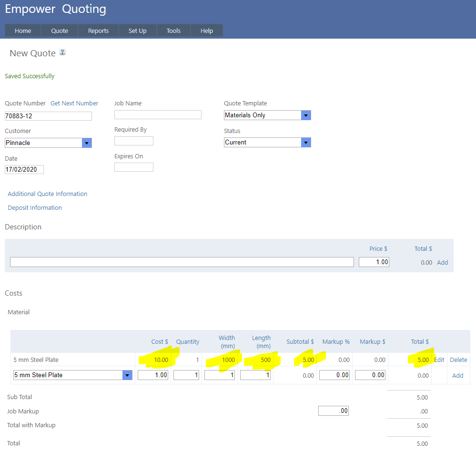The width and height of the screenshot is (476, 453).
Task: Open the Tools menu
Action: [173, 31]
